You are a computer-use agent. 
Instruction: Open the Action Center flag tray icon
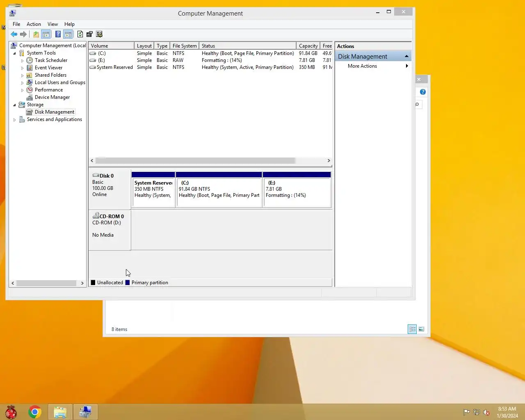point(466,413)
